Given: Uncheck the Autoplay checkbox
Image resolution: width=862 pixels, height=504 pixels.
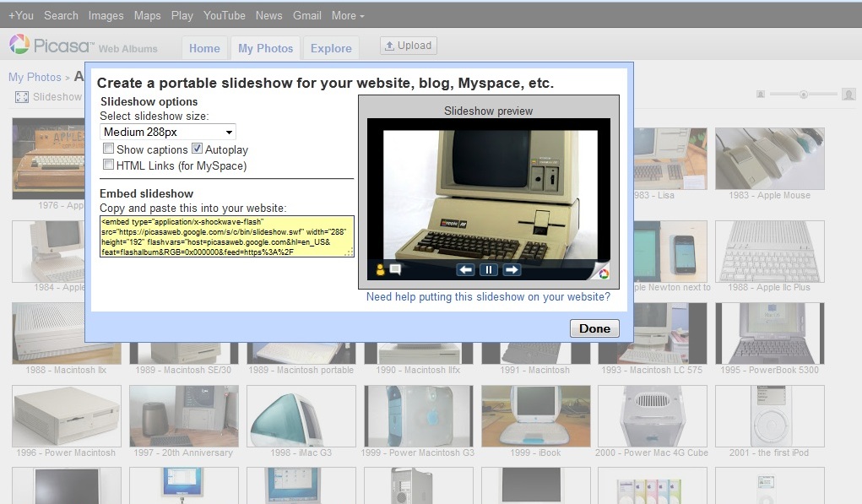Looking at the screenshot, I should 197,149.
